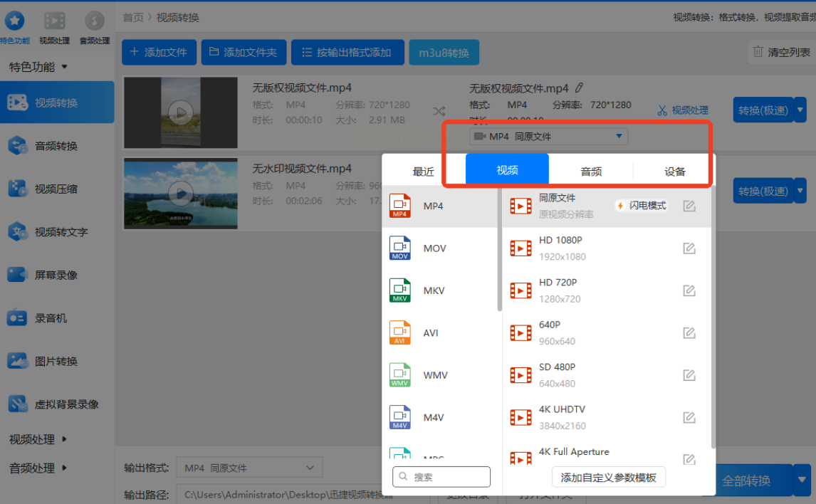Edit parameters icon for SD 480P

click(x=689, y=375)
